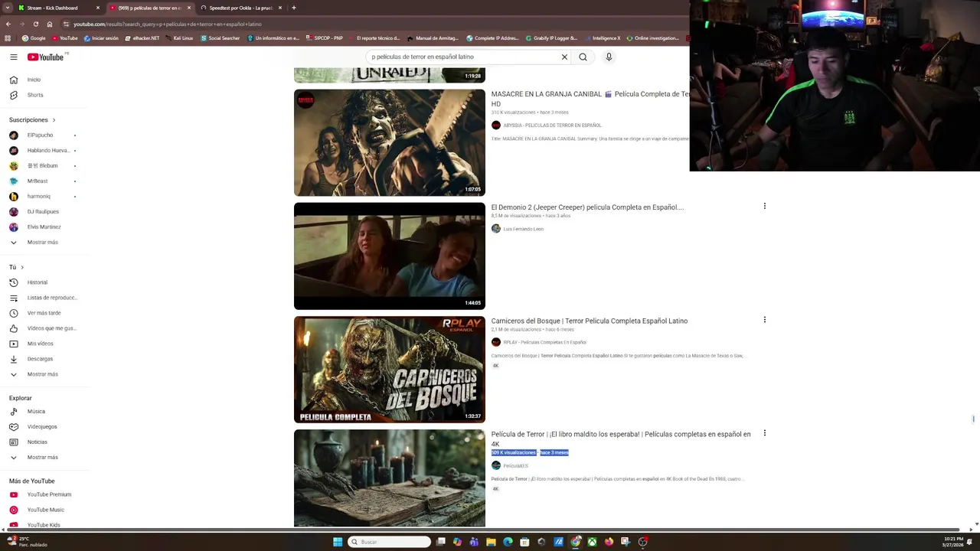The width and height of the screenshot is (980, 551).
Task: Run the search with the magnifier button
Action: point(583,57)
